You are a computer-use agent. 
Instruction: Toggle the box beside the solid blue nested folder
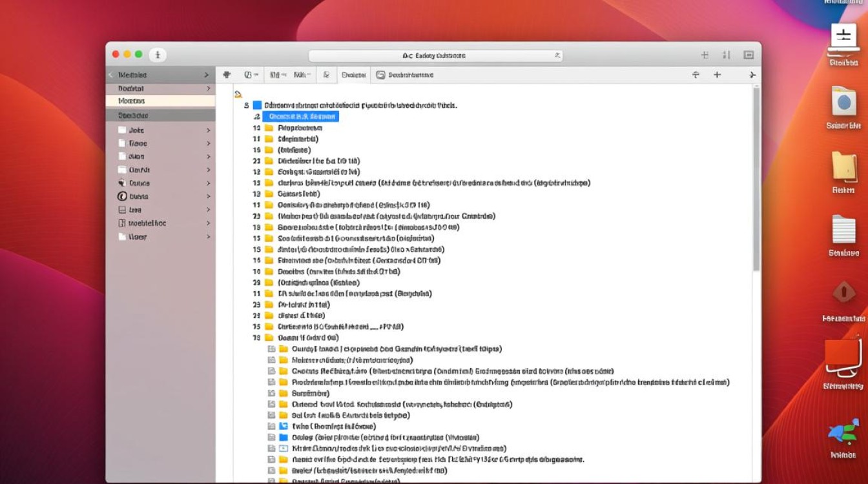click(272, 438)
